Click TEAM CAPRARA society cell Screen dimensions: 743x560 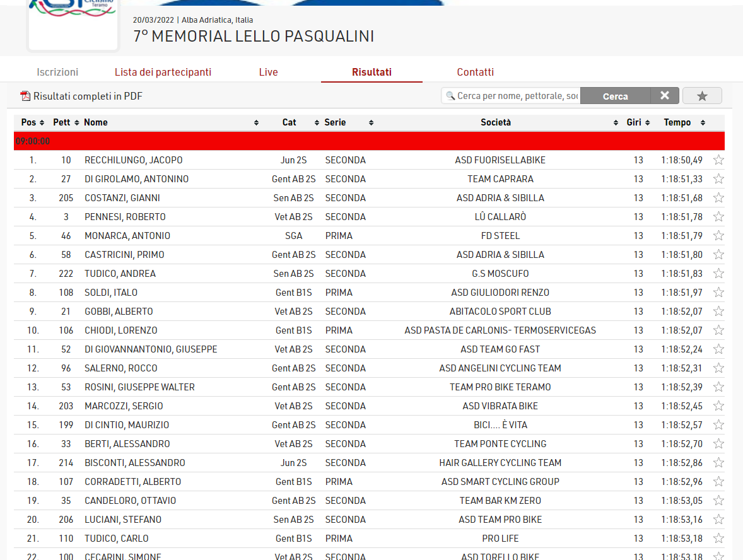click(x=500, y=179)
